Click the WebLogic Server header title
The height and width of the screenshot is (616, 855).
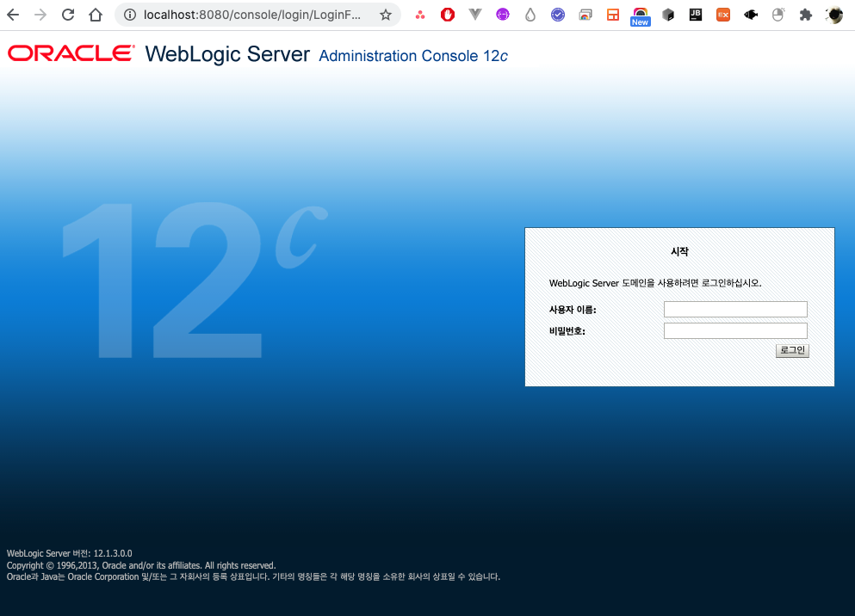click(x=227, y=54)
